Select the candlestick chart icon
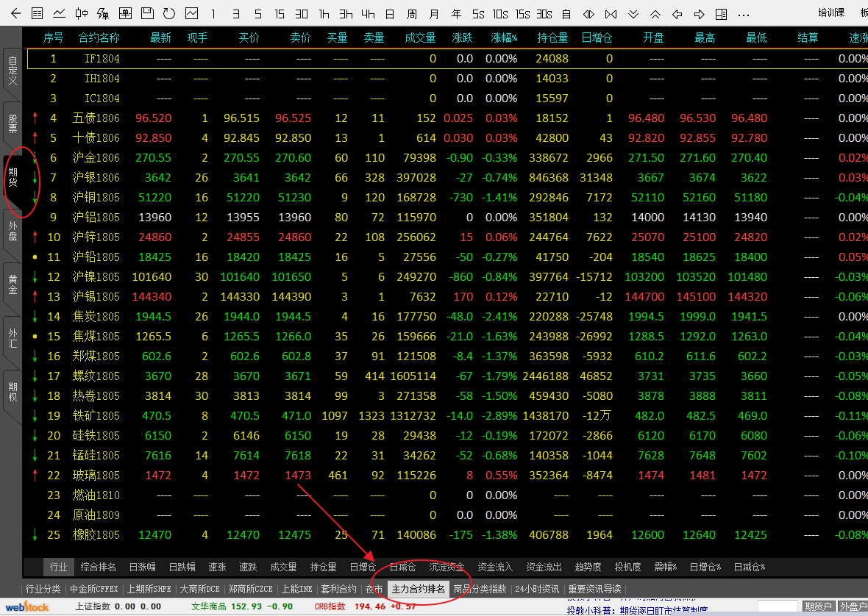This screenshot has width=868, height=616. [x=82, y=13]
